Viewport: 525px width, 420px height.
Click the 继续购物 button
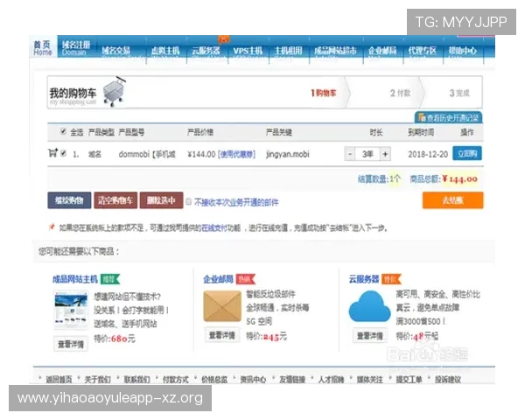tap(69, 200)
